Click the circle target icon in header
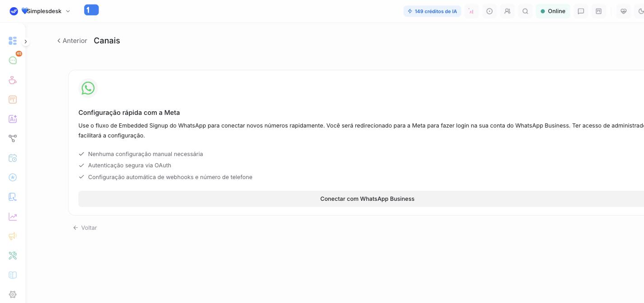The image size is (644, 303). pyautogui.click(x=489, y=11)
